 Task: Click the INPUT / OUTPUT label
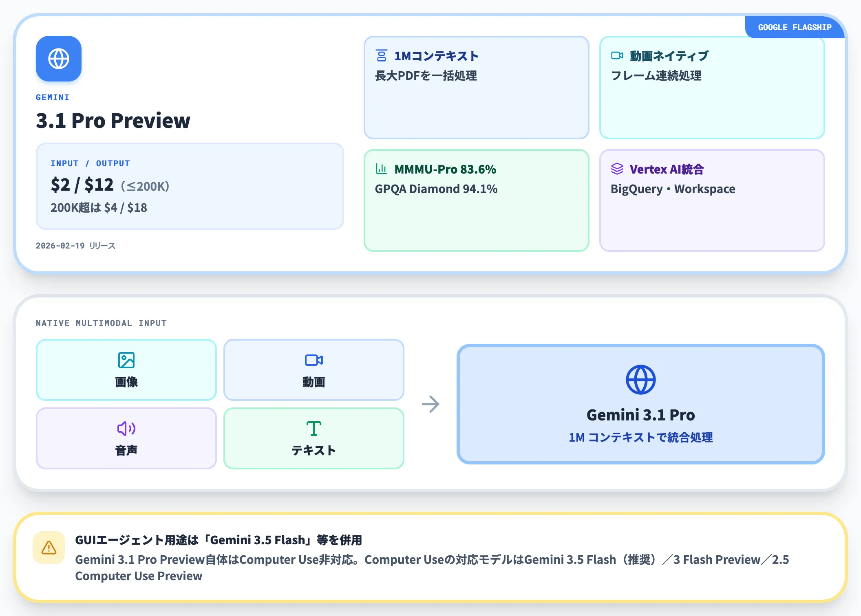pos(91,163)
